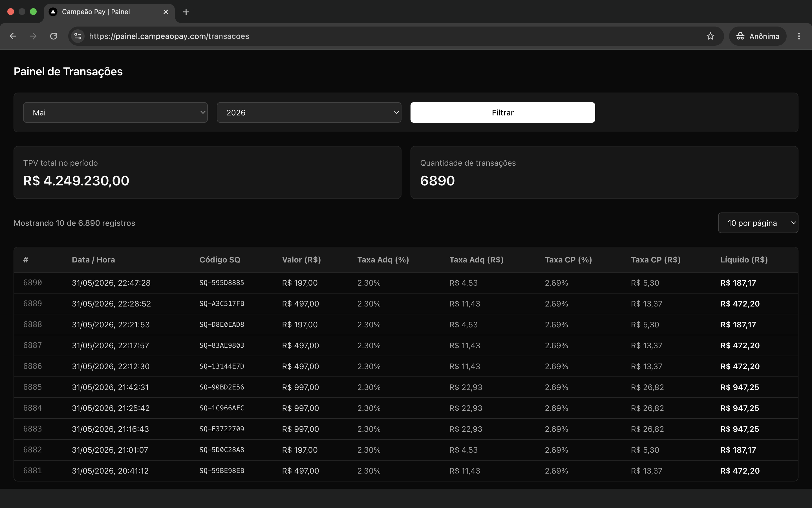Click Taxa CP R$ 26,82 in row 6883
The image size is (812, 508).
647,429
